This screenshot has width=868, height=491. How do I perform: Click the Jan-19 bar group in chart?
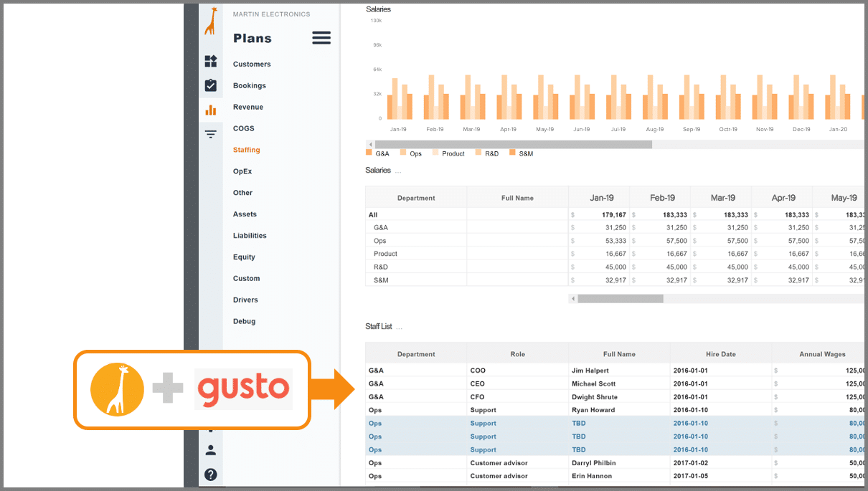399,97
